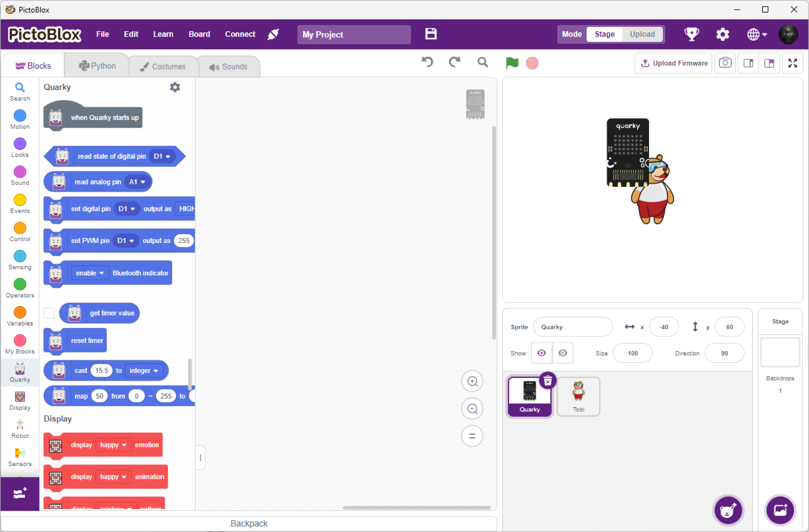This screenshot has height=532, width=809.
Task: Click the green flag to run
Action: pyautogui.click(x=512, y=63)
